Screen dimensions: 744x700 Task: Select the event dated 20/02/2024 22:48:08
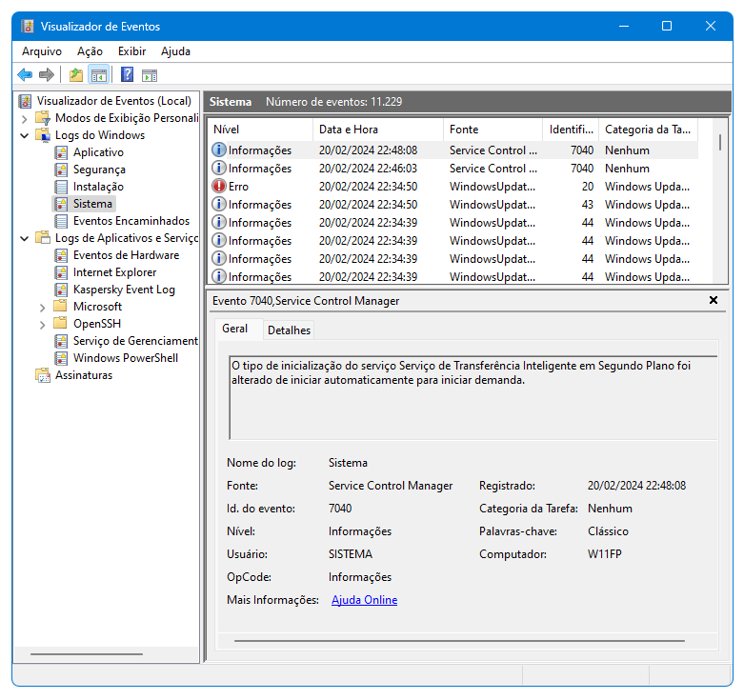(453, 150)
